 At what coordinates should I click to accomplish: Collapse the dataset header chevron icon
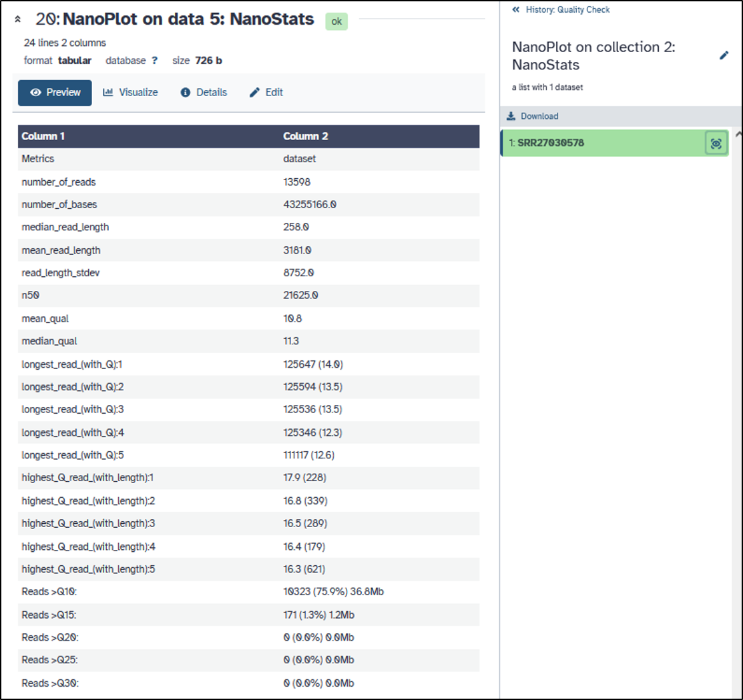17,19
